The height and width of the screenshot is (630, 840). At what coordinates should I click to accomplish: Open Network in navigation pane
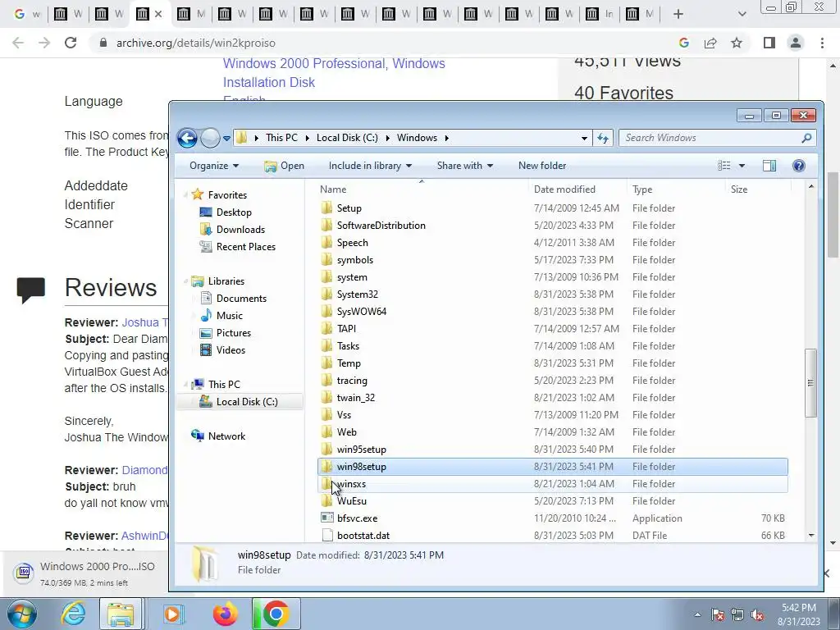click(x=226, y=436)
